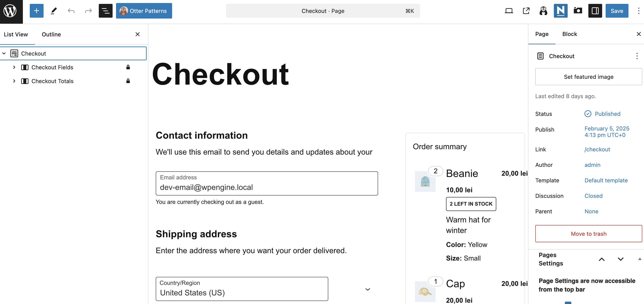Screen dimensions: 644x304
Task: Open page in new tab icon
Action: point(526,11)
